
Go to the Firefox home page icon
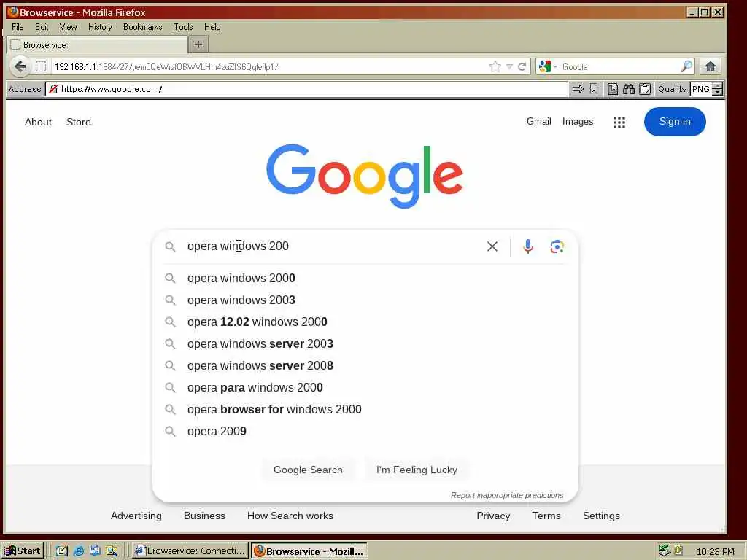pyautogui.click(x=711, y=66)
